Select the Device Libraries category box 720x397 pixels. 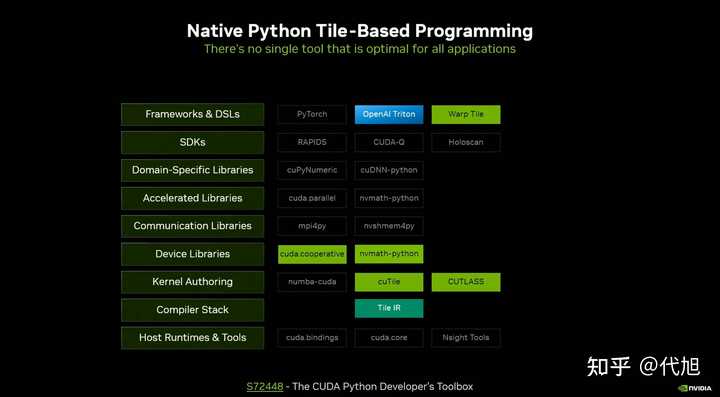(x=192, y=254)
